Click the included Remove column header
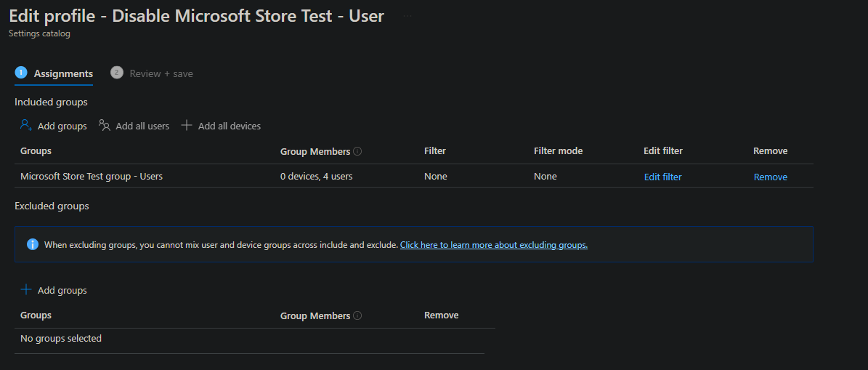Screen dimensions: 868x370 pyautogui.click(x=771, y=150)
